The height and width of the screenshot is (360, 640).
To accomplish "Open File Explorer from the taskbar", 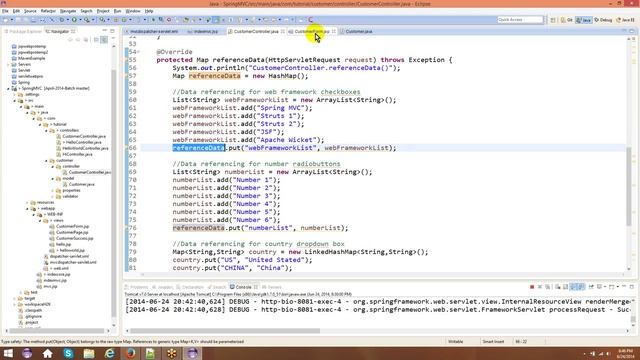I will click(89, 353).
